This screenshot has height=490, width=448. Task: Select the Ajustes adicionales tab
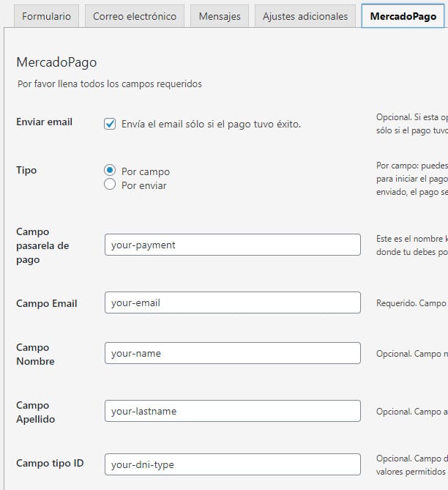[x=305, y=16]
